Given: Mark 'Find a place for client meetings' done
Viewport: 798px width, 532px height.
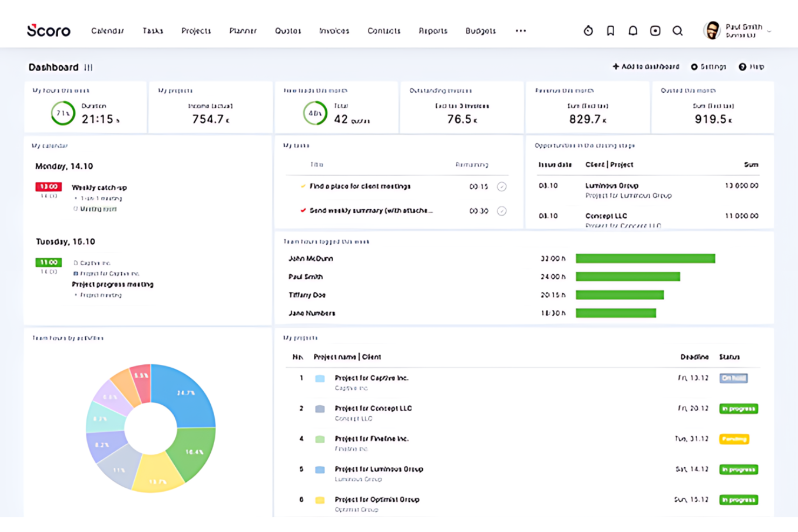Looking at the screenshot, I should pos(501,186).
